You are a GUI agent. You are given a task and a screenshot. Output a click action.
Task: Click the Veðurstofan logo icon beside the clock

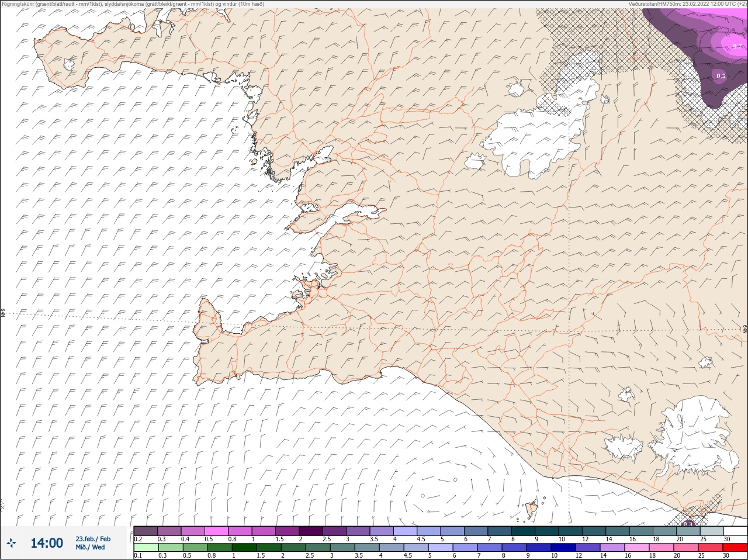pos(11,542)
